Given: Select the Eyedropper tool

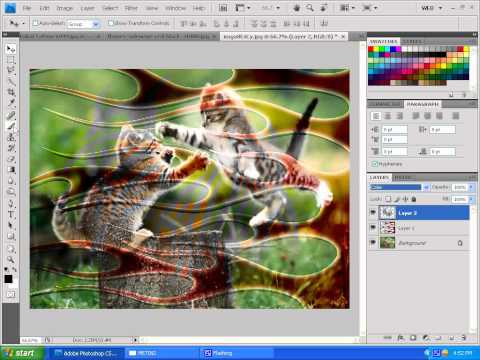Looking at the screenshot, I should 11,104.
